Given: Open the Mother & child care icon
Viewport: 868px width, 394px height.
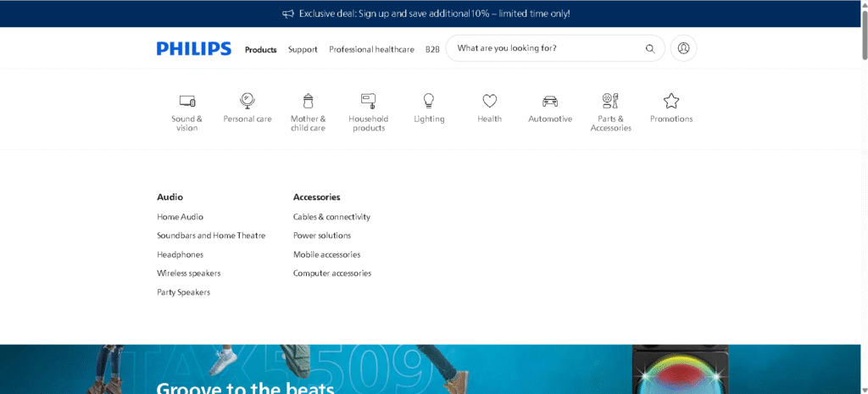Looking at the screenshot, I should click(x=308, y=101).
